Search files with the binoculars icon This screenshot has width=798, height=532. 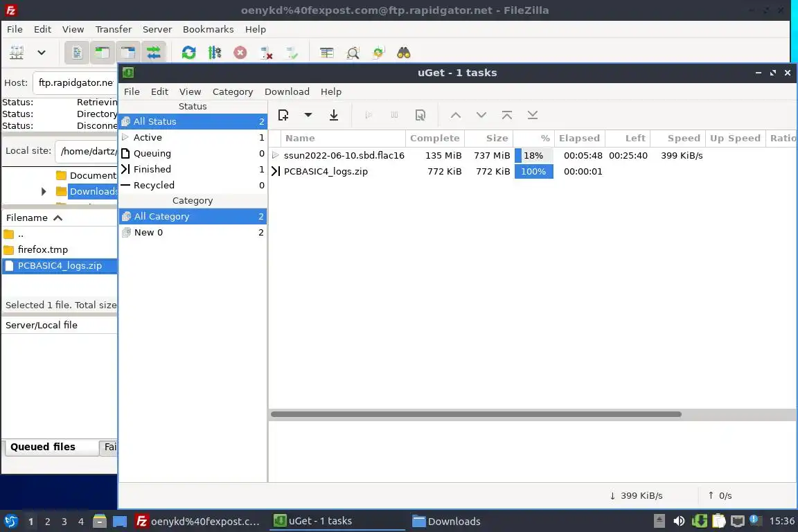[404, 53]
